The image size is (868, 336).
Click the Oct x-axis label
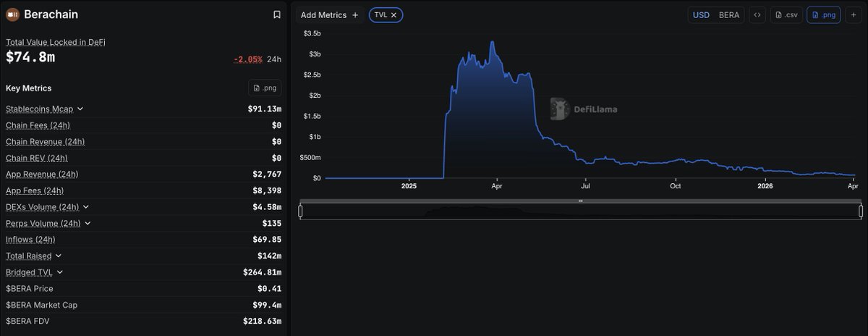pos(676,186)
